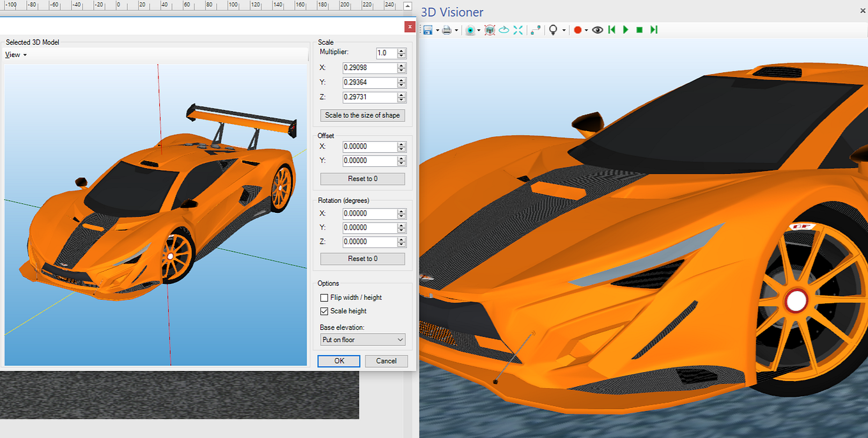Click the printer icon in toolbar
Screen dimensions: 868x438
[x=447, y=30]
